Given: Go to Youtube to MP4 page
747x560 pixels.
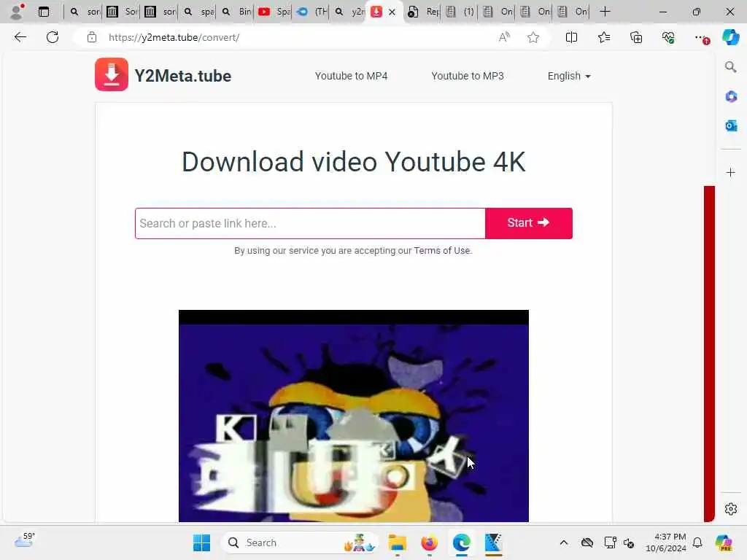Looking at the screenshot, I should [x=351, y=76].
